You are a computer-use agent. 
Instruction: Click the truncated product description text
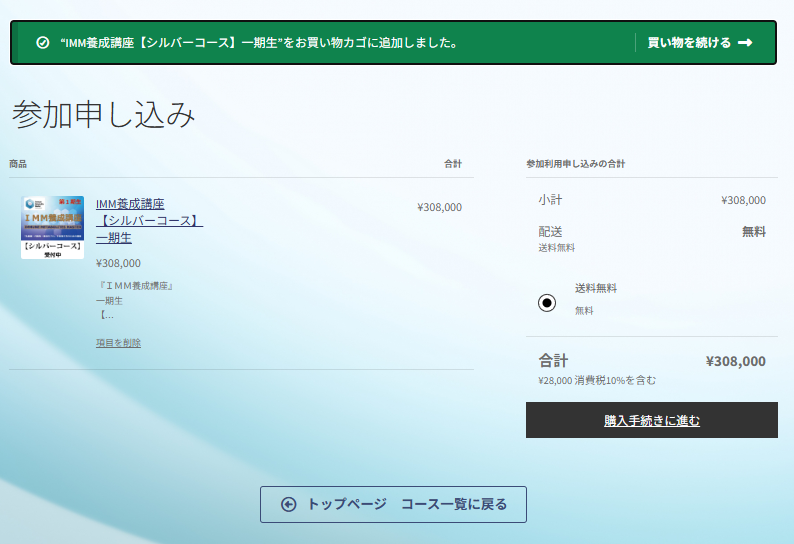pyautogui.click(x=135, y=300)
